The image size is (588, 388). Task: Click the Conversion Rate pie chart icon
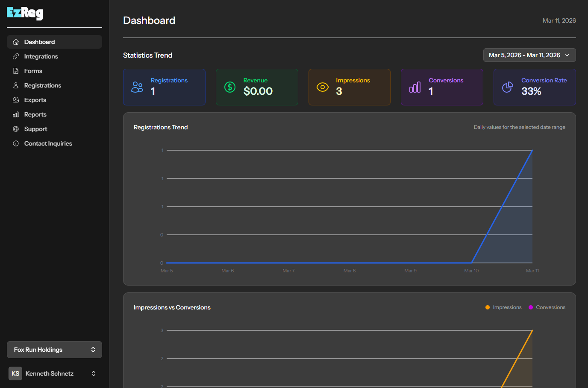[508, 87]
